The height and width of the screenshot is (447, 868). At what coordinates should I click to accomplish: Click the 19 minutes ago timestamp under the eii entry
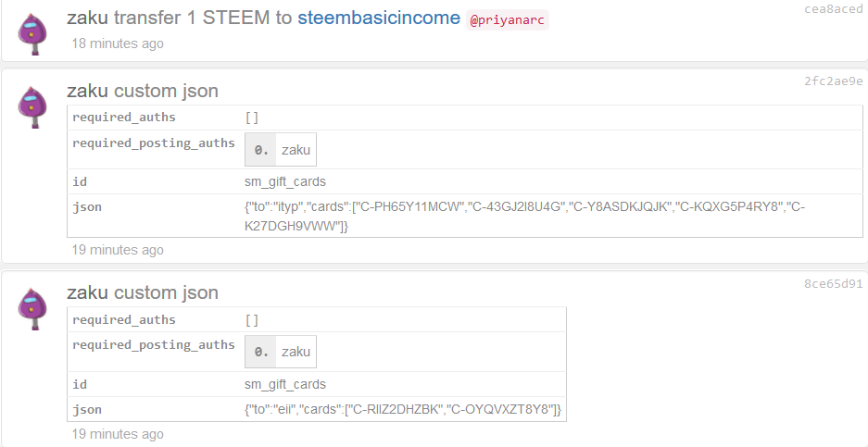(118, 434)
